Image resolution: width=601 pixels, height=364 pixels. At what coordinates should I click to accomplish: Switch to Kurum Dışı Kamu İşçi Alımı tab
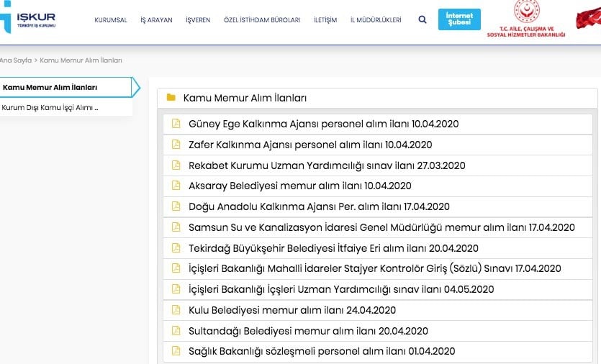pos(50,107)
